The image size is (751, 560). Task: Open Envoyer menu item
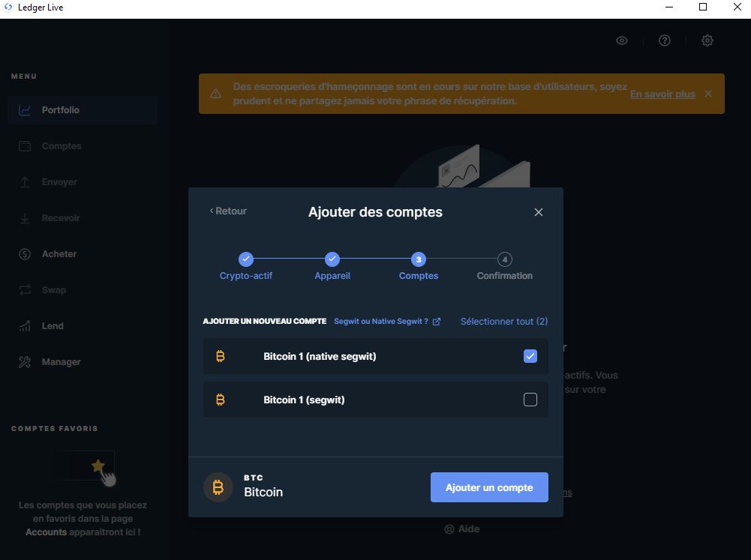83,182
